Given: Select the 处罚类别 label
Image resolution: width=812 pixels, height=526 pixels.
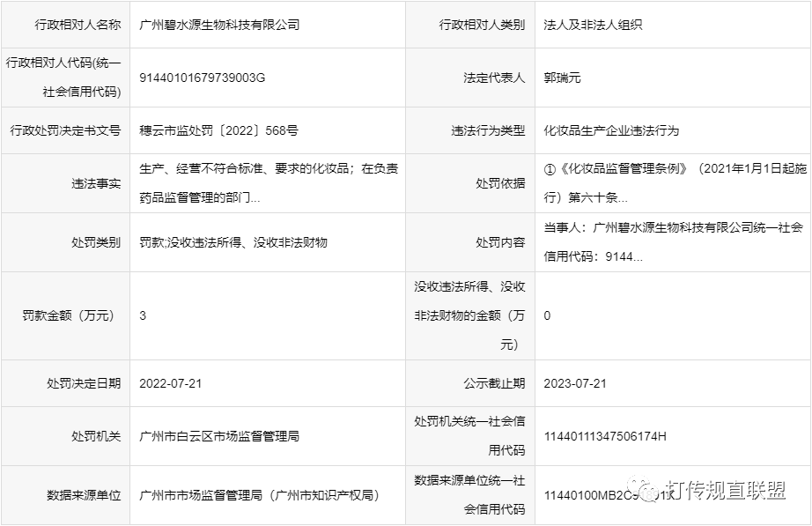Looking at the screenshot, I should pyautogui.click(x=96, y=242).
